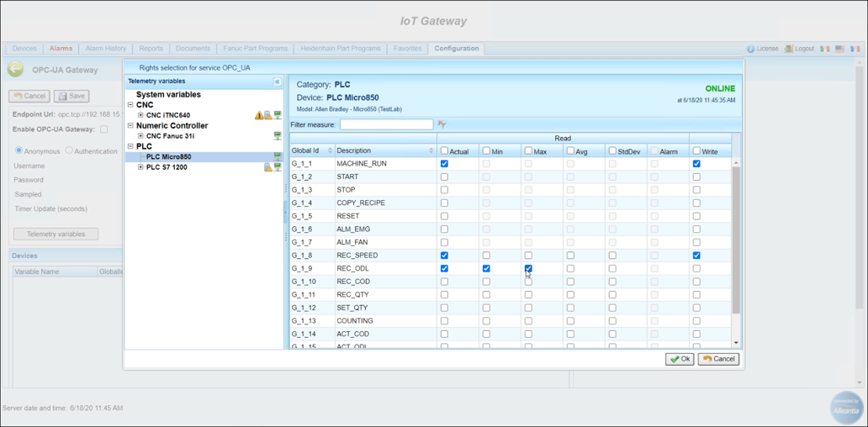The width and height of the screenshot is (868, 427).
Task: Expand the PLC S7 1200 tree node
Action: pos(140,167)
